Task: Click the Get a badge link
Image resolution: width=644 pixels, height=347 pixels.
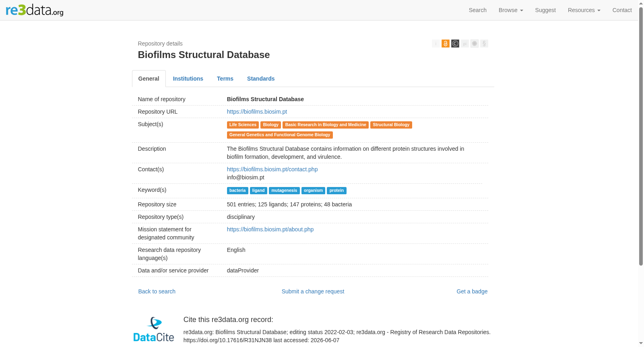Action: pyautogui.click(x=472, y=291)
